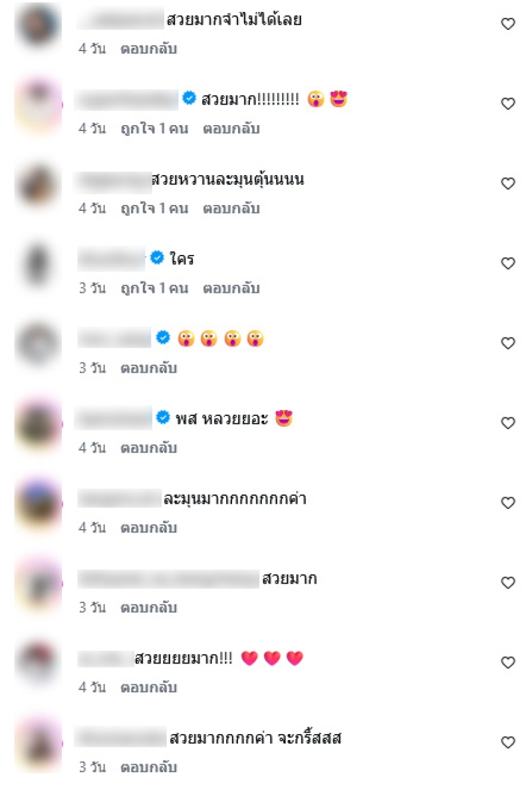Like the 'สวยหวานละมุนตุ้นนนน' comment
Viewport: 532px width, 802px height.
508,184
